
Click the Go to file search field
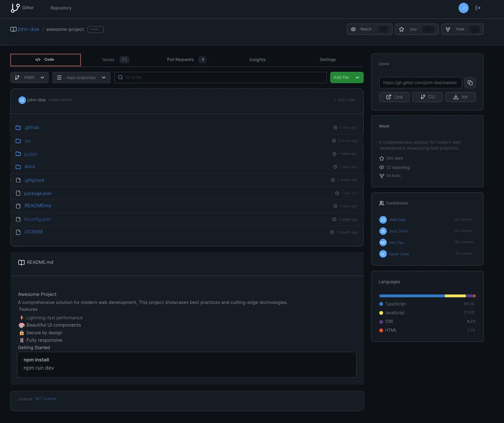(220, 78)
